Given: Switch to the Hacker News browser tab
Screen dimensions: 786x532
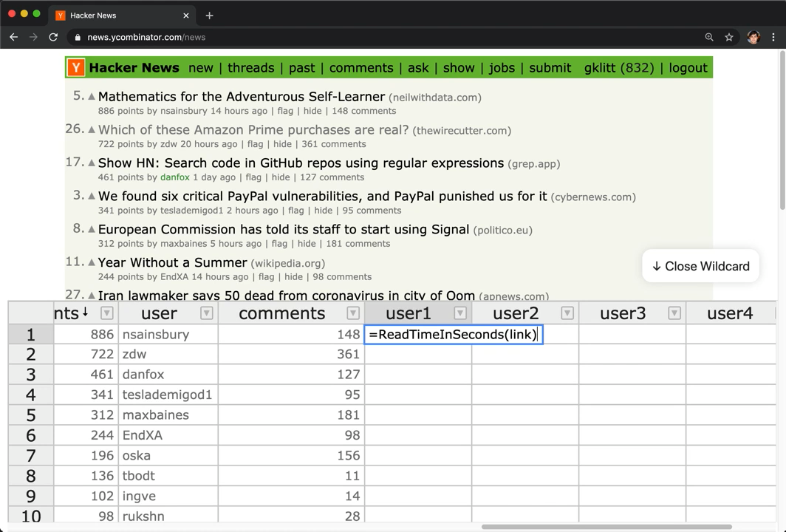Looking at the screenshot, I should (x=122, y=16).
